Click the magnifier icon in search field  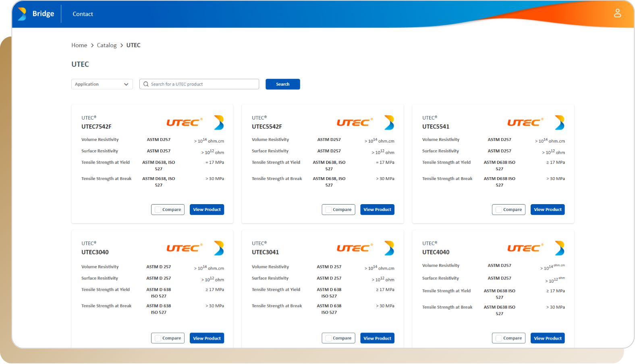146,84
